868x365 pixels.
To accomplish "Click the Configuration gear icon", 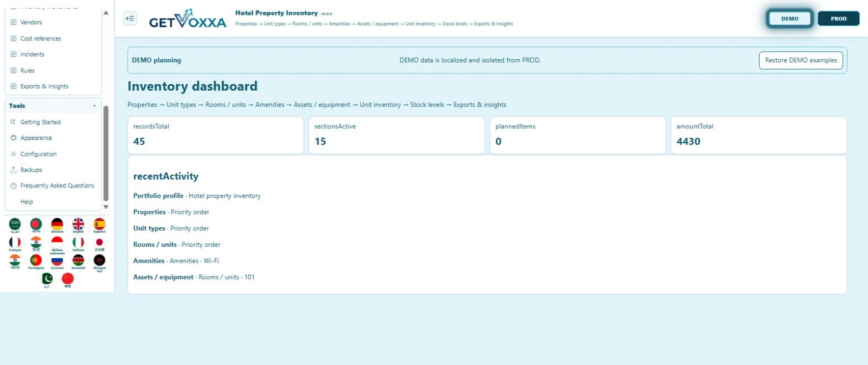I will (13, 154).
